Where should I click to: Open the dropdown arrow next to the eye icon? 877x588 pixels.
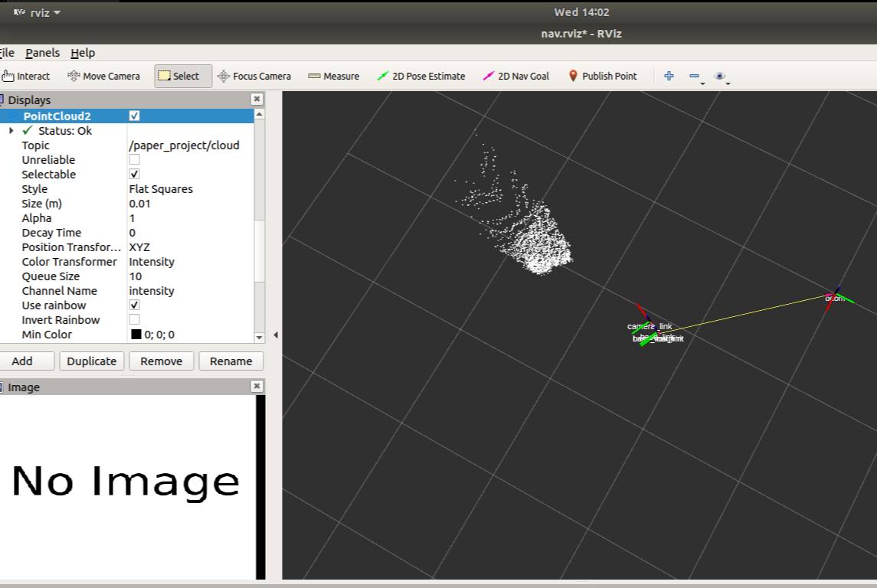pyautogui.click(x=728, y=83)
